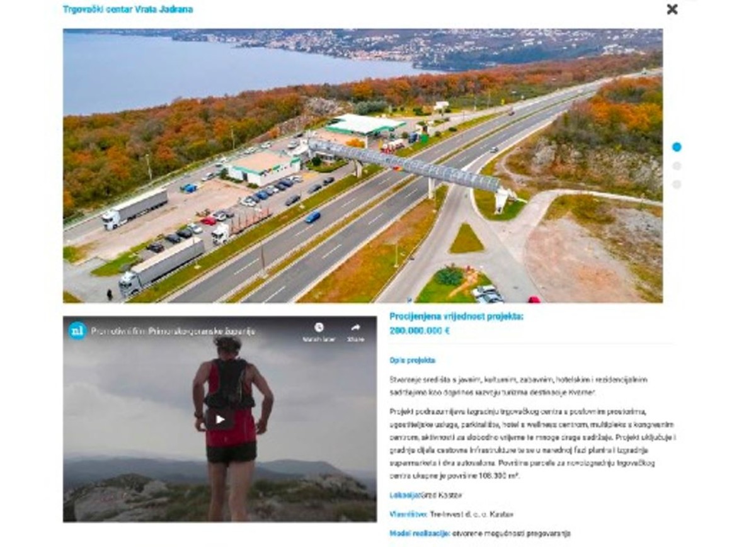Click the Watch later clock icon

pos(319,327)
